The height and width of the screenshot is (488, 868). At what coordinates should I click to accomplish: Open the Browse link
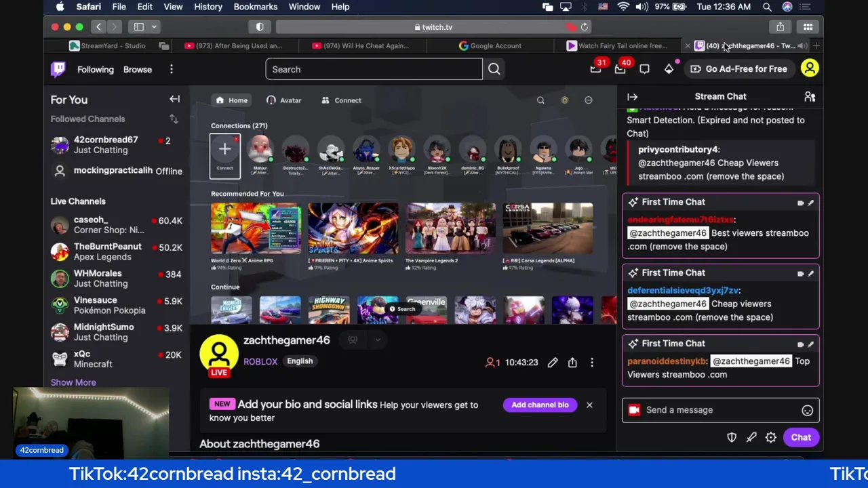pos(138,69)
